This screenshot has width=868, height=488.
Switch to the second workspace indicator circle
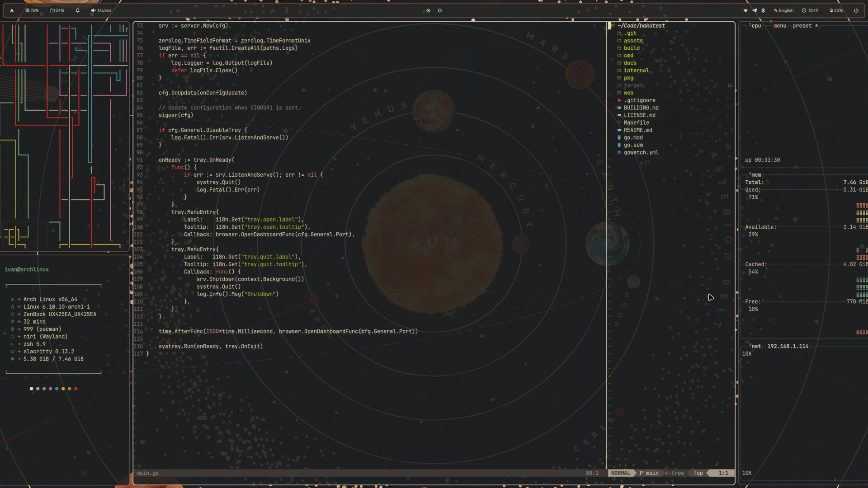[440, 10]
